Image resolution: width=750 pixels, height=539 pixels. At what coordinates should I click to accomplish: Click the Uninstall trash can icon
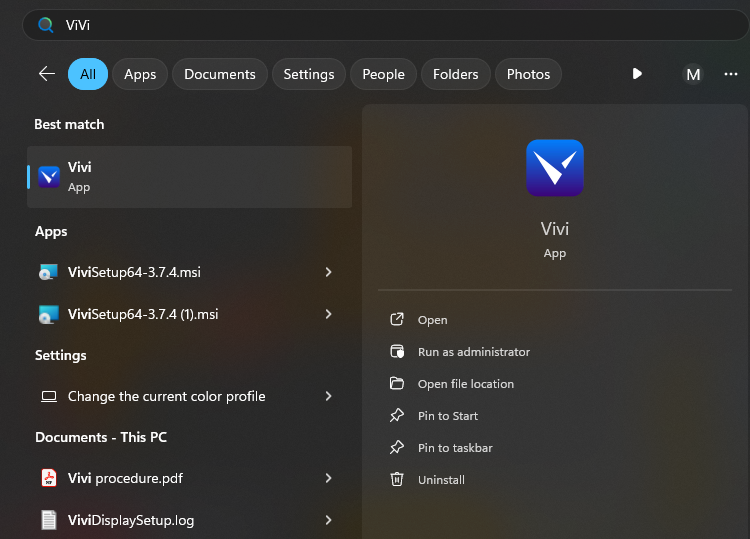coord(397,479)
